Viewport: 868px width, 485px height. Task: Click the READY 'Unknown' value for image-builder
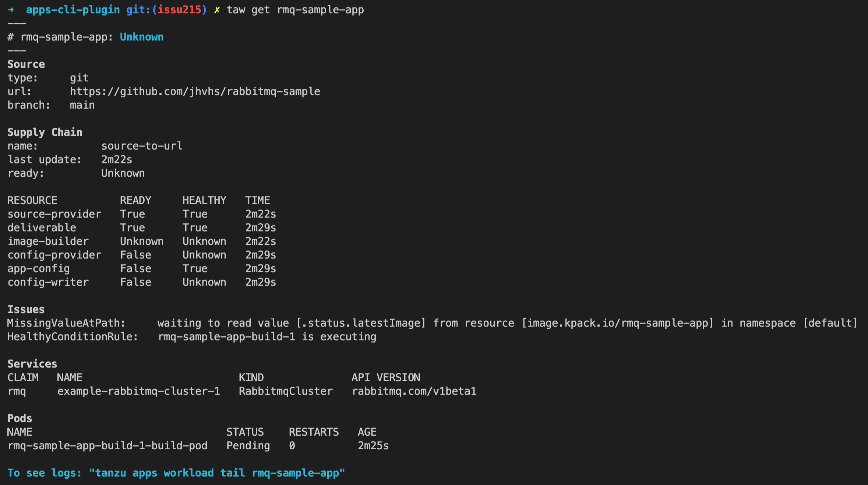pos(142,241)
